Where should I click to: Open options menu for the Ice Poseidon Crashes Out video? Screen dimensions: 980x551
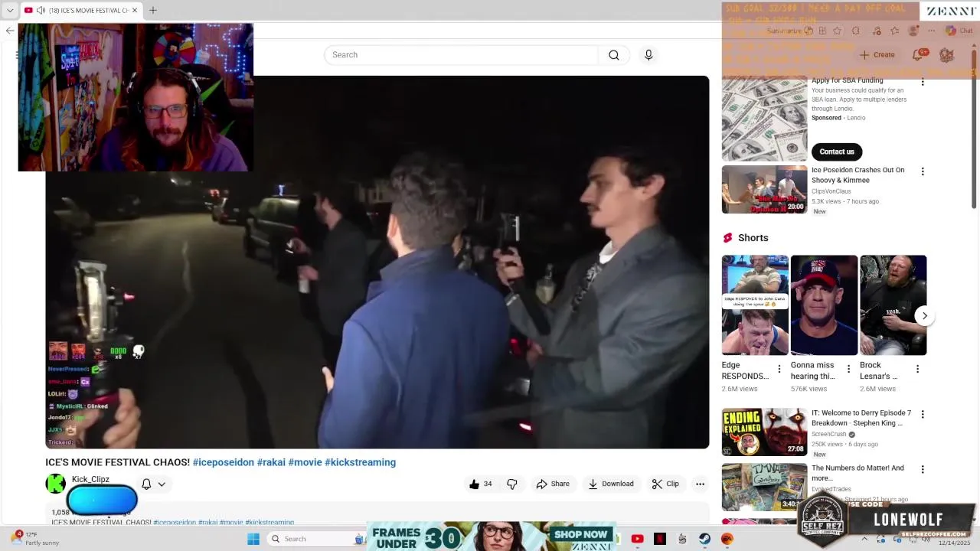click(923, 171)
